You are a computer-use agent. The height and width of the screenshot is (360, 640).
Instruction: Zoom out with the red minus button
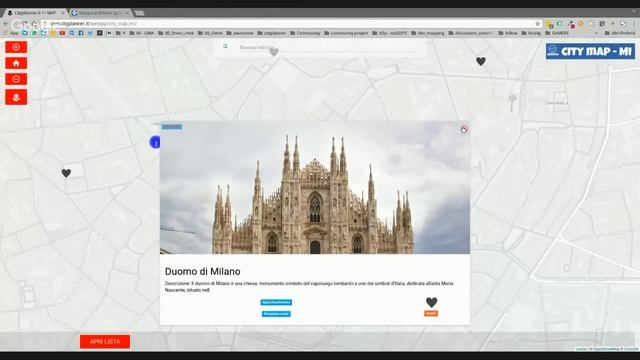16,79
